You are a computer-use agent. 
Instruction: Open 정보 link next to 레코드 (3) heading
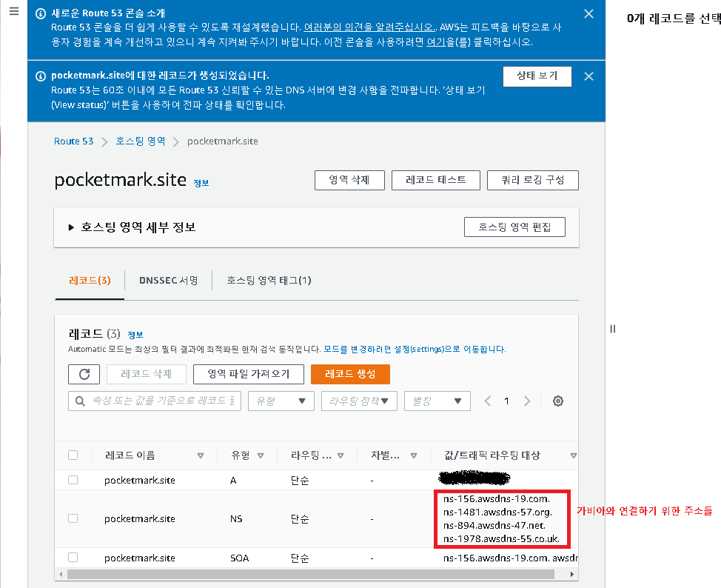point(135,335)
